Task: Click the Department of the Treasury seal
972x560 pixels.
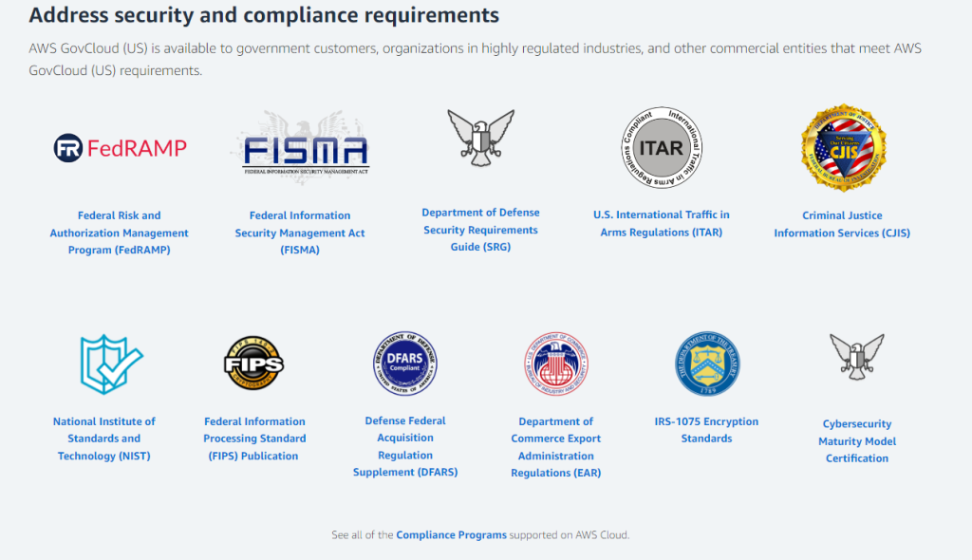Action: coord(706,364)
